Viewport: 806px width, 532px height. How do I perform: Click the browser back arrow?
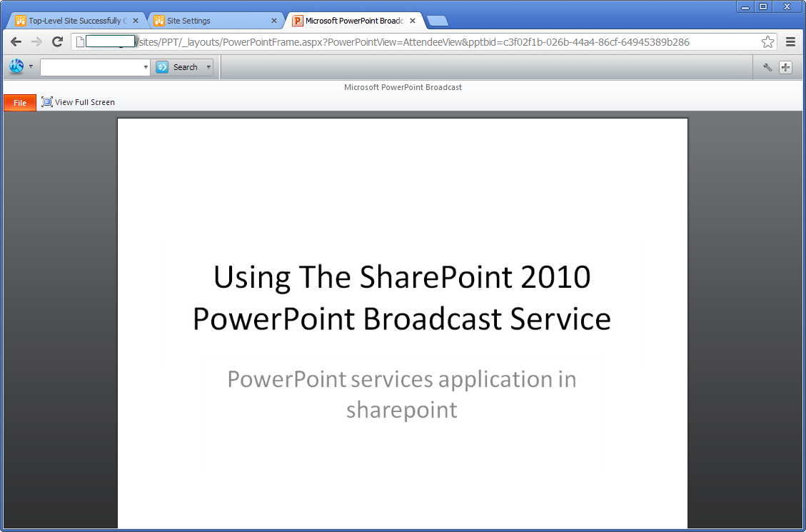coord(16,42)
